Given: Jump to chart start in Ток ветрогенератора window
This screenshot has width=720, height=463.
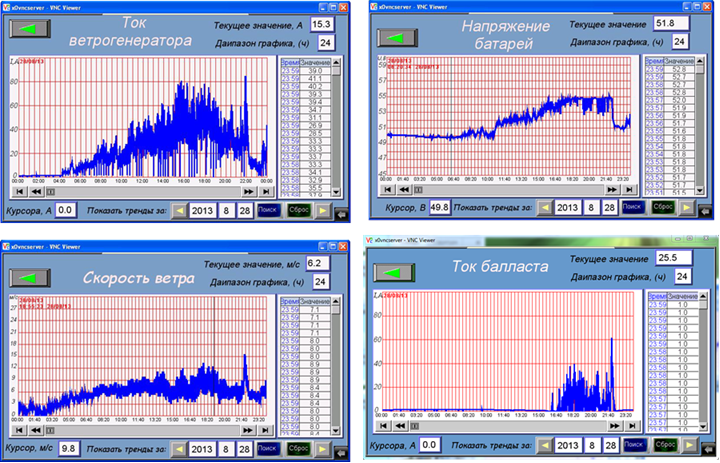Looking at the screenshot, I should pos(19,192).
